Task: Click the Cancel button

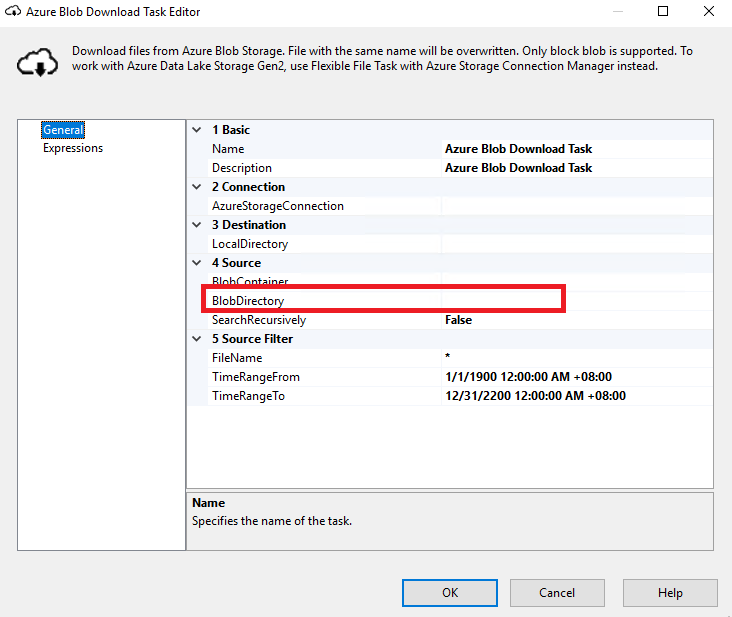Action: tap(557, 593)
